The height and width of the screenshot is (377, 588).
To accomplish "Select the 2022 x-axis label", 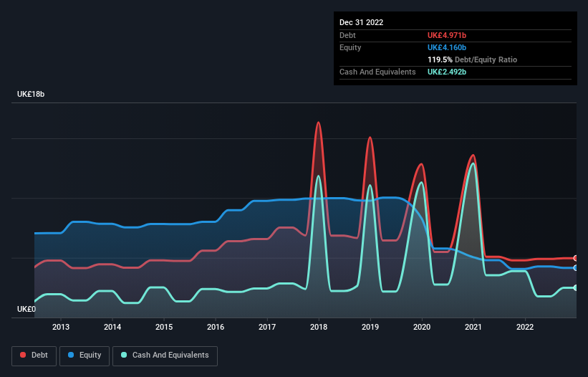I will point(525,327).
